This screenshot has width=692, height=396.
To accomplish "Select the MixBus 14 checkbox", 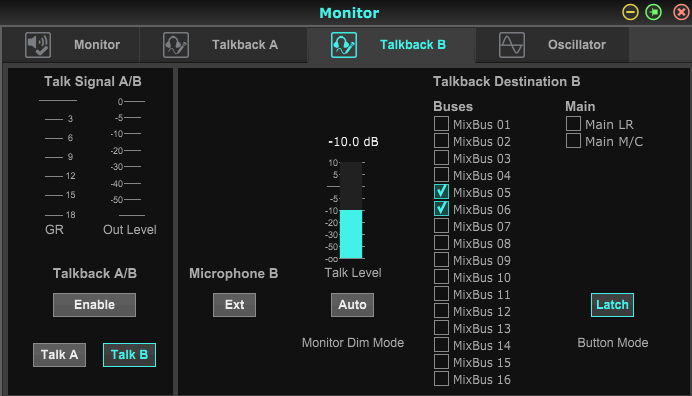I will point(441,344).
